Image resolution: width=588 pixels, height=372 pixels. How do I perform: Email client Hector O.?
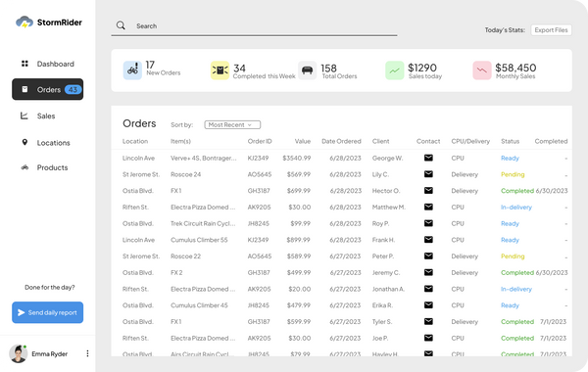[x=428, y=190]
